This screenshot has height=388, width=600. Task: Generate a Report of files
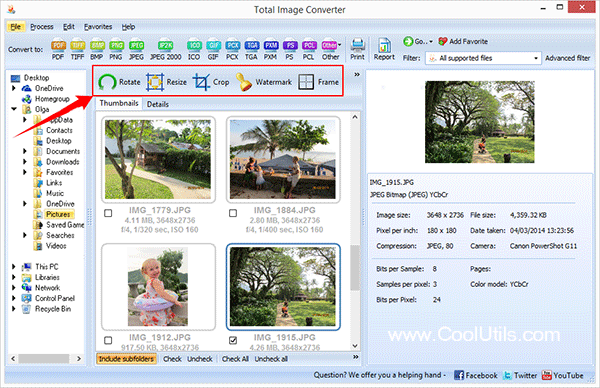[384, 49]
